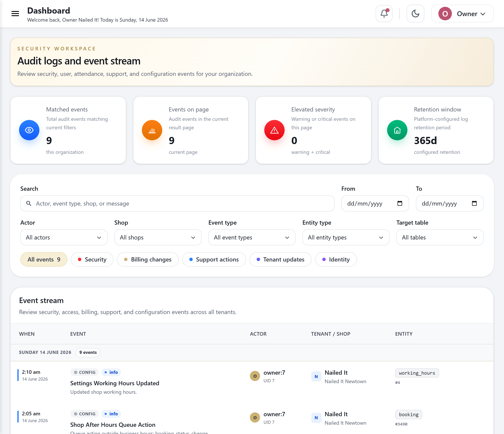
Task: Select the All events 9 filter chip
Action: point(44,259)
